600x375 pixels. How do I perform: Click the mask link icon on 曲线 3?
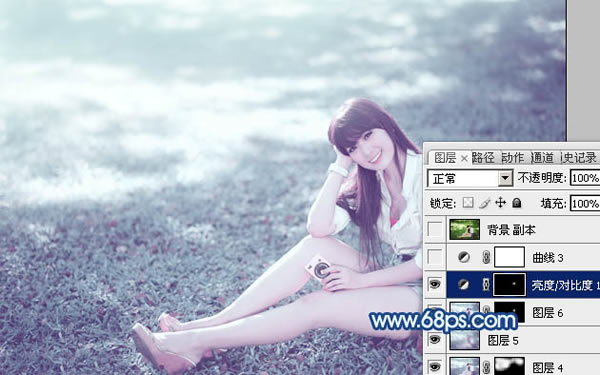[x=486, y=257]
